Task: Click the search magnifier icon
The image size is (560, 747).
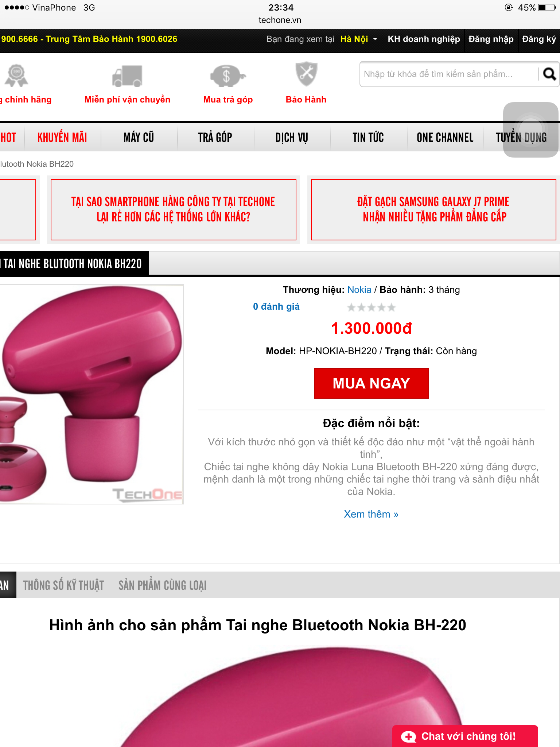Action: pyautogui.click(x=549, y=74)
